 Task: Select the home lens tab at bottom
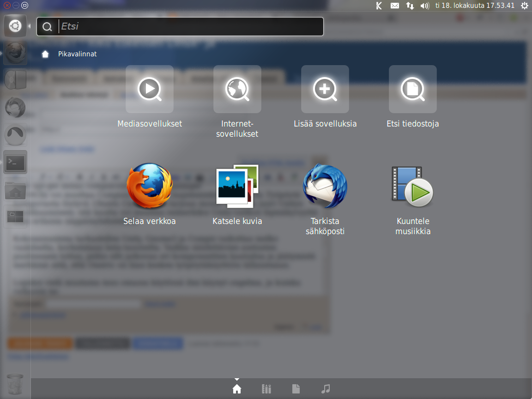coord(237,389)
